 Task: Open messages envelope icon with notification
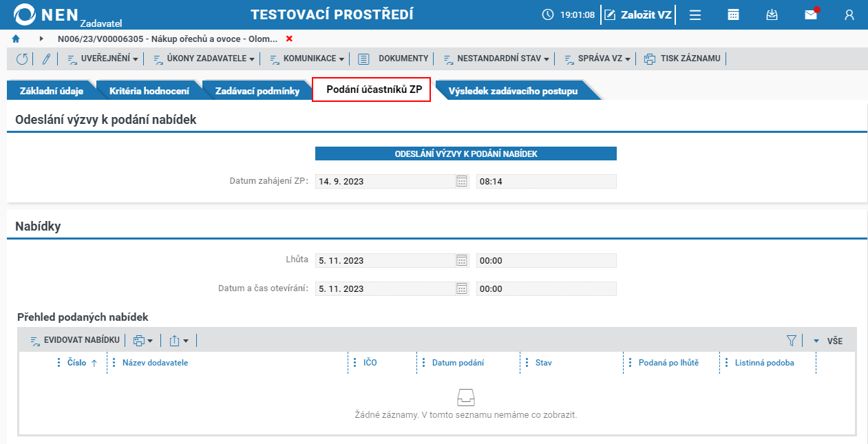click(811, 14)
